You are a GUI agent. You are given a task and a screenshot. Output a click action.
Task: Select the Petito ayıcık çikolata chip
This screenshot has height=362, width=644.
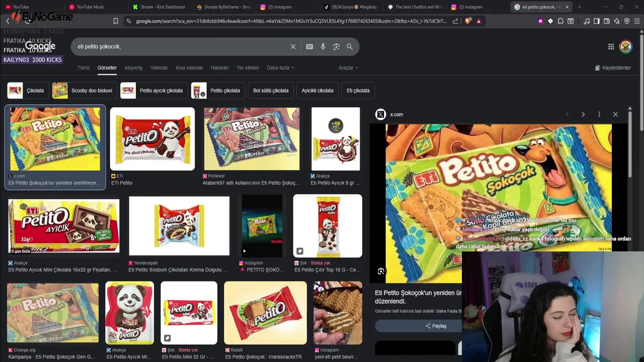(x=153, y=90)
